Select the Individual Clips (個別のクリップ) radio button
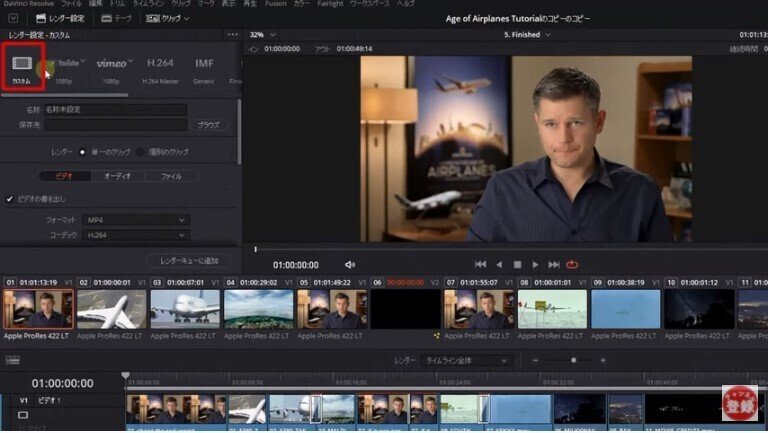This screenshot has width=768, height=433. click(141, 152)
